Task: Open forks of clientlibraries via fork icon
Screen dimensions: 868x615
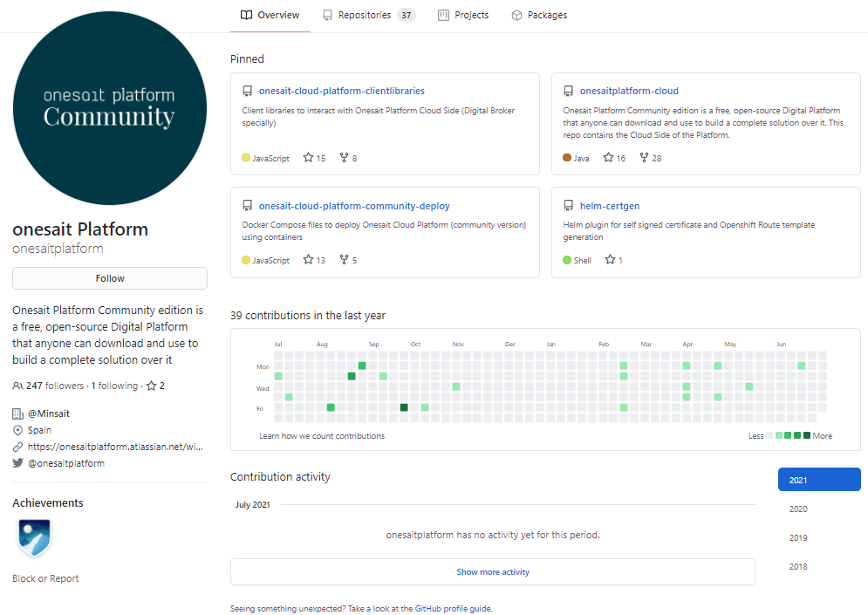Action: 344,158
